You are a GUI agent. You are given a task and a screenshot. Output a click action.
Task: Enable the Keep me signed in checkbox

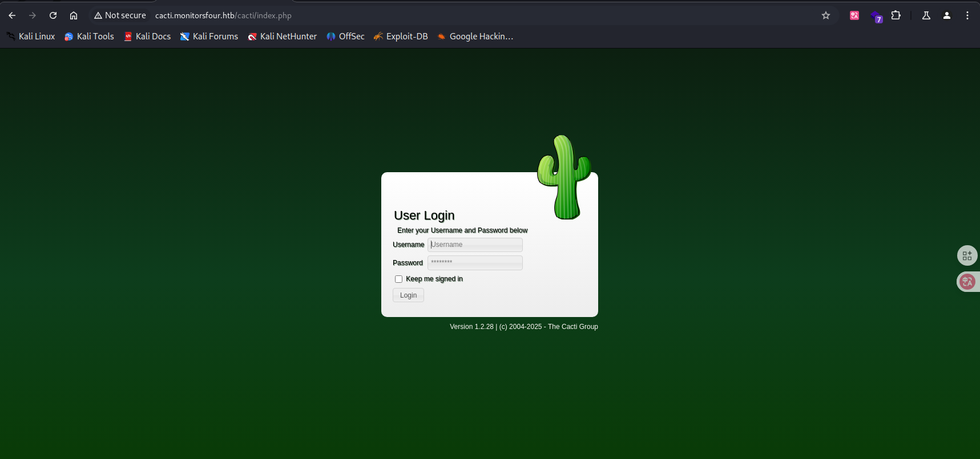pyautogui.click(x=398, y=279)
